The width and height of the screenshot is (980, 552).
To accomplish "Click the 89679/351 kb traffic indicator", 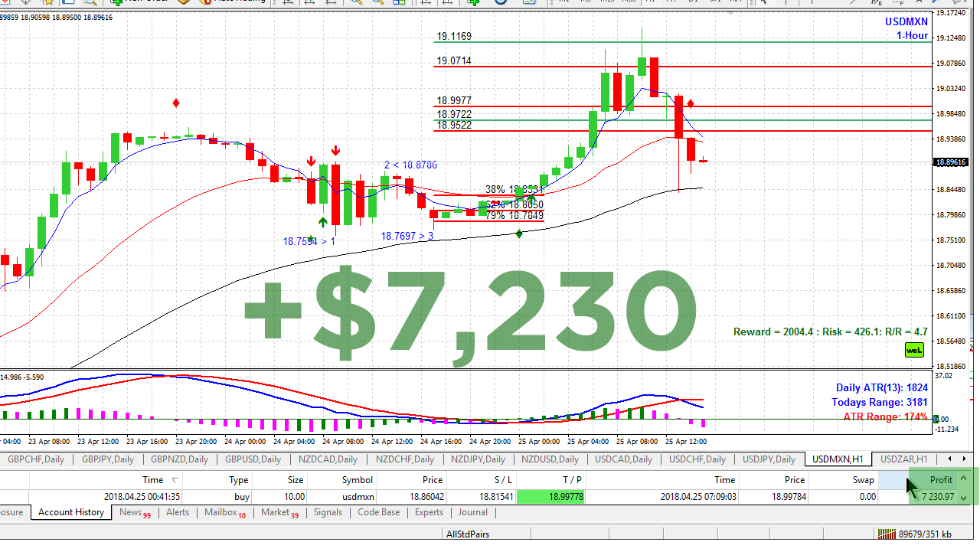I will tap(925, 534).
